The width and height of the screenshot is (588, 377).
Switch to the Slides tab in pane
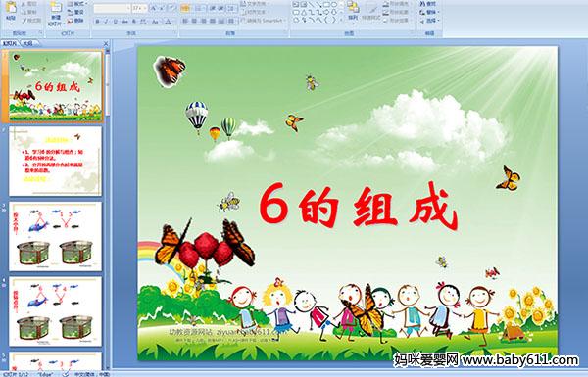click(x=10, y=43)
